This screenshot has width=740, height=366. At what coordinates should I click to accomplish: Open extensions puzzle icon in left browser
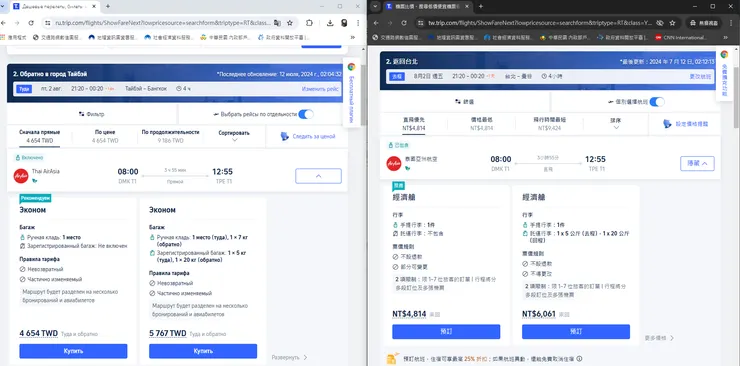click(309, 23)
